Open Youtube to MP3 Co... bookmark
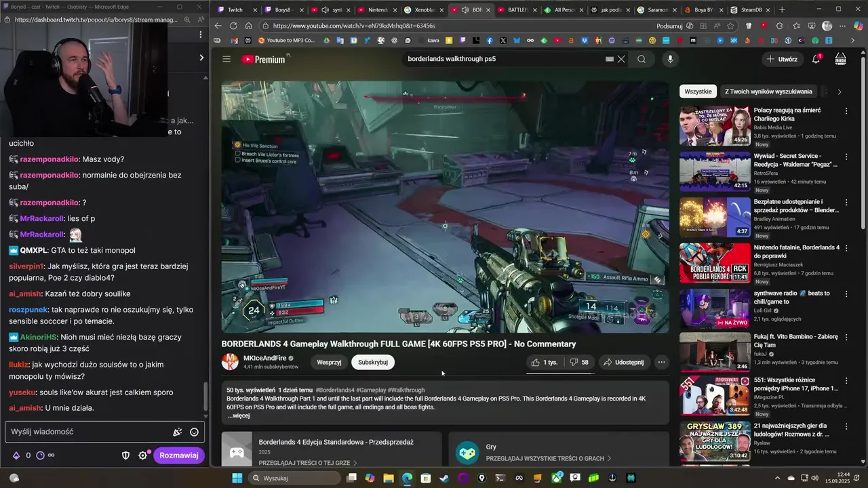The image size is (868, 488). [286, 41]
